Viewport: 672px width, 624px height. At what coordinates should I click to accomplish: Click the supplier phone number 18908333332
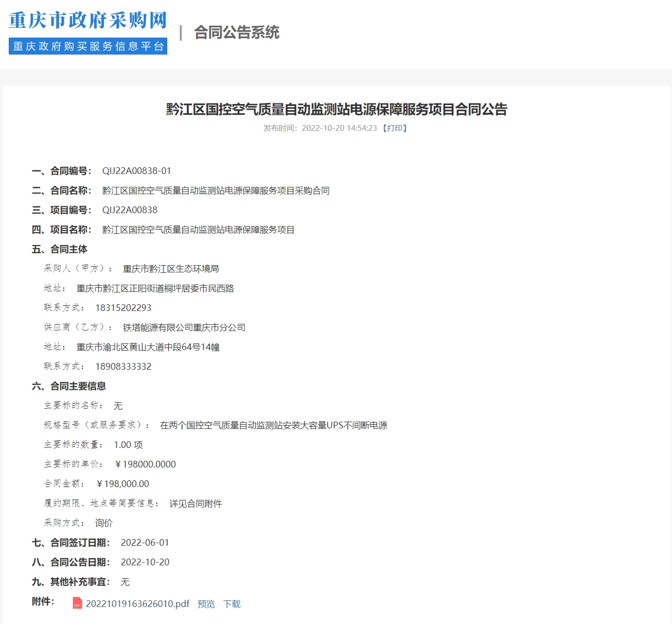123,367
